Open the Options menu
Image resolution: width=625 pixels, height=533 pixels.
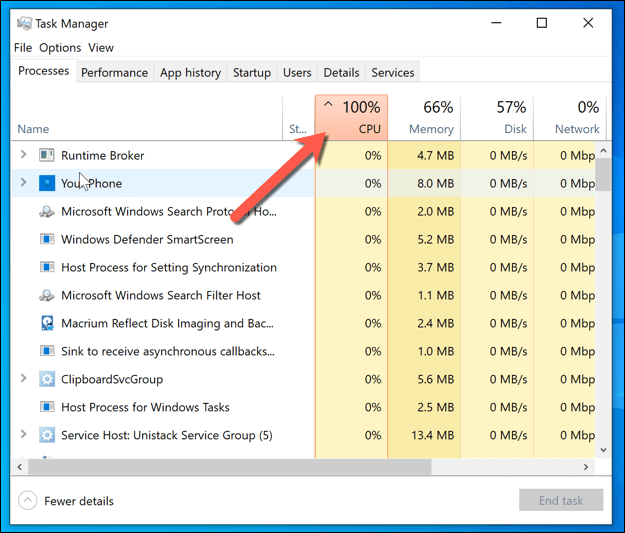[x=60, y=47]
